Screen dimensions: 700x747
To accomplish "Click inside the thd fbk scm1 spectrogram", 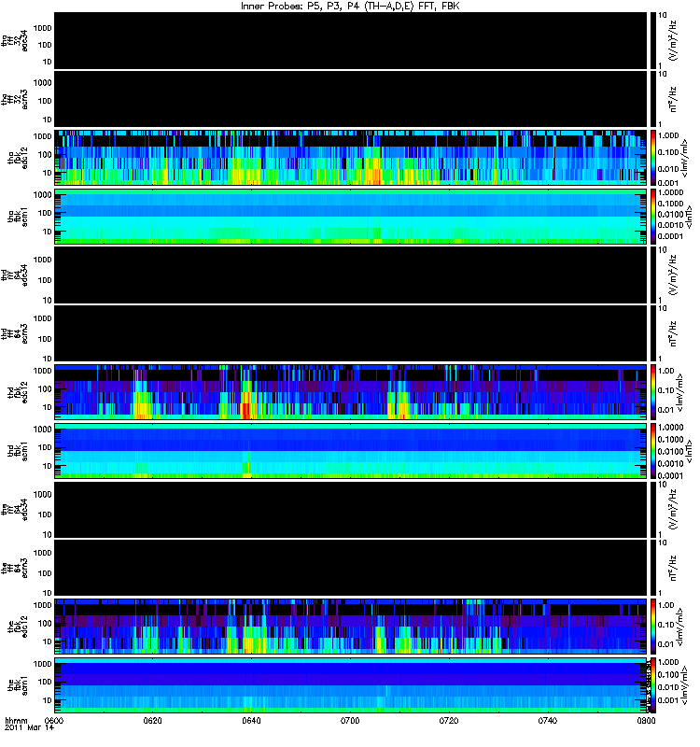I will pyautogui.click(x=351, y=451).
